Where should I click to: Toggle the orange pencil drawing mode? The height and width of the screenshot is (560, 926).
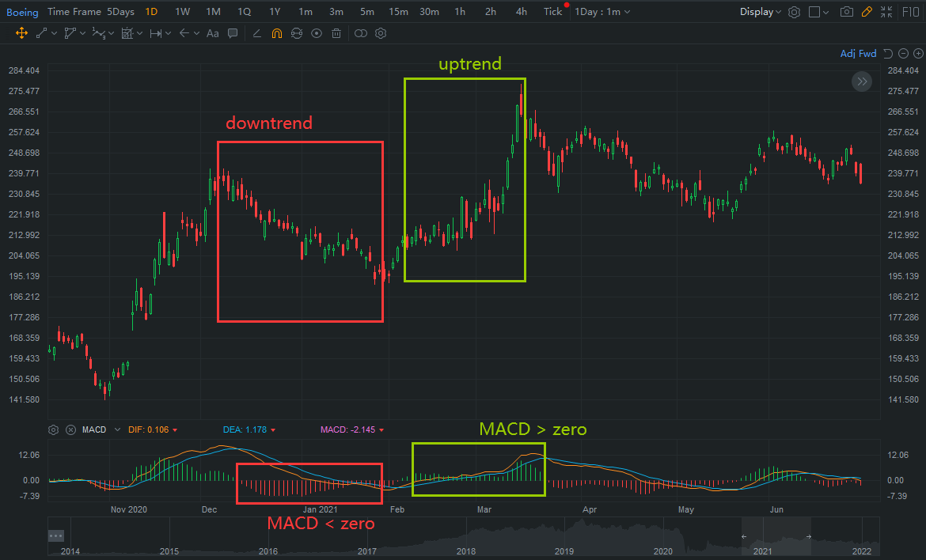[867, 12]
